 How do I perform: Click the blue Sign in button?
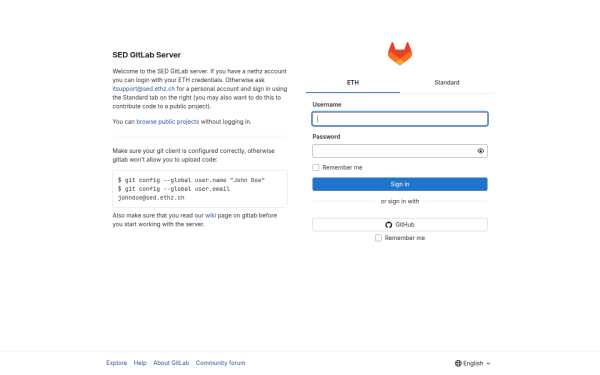point(400,184)
